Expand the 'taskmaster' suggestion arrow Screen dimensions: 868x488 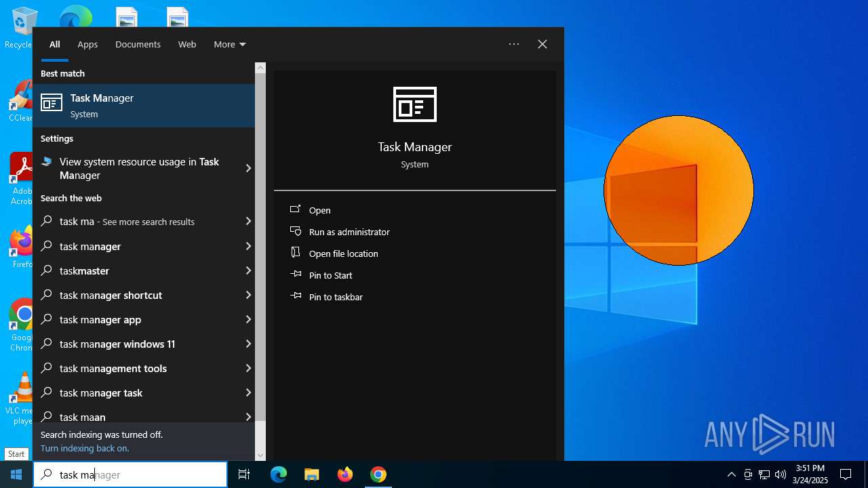pos(248,270)
